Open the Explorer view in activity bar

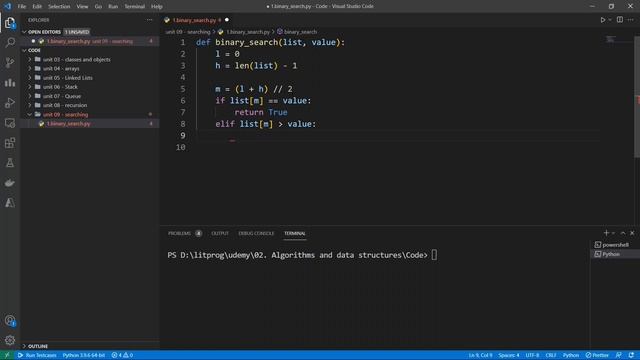[x=10, y=23]
